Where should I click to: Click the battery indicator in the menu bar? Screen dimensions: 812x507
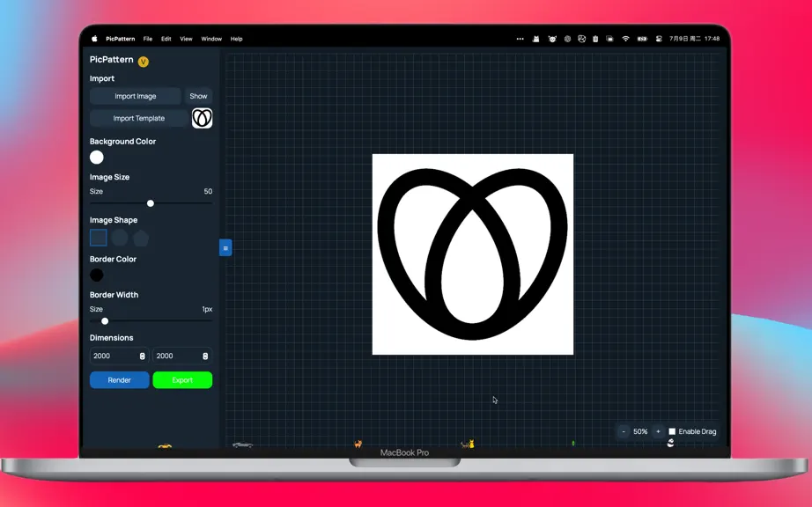[642, 39]
